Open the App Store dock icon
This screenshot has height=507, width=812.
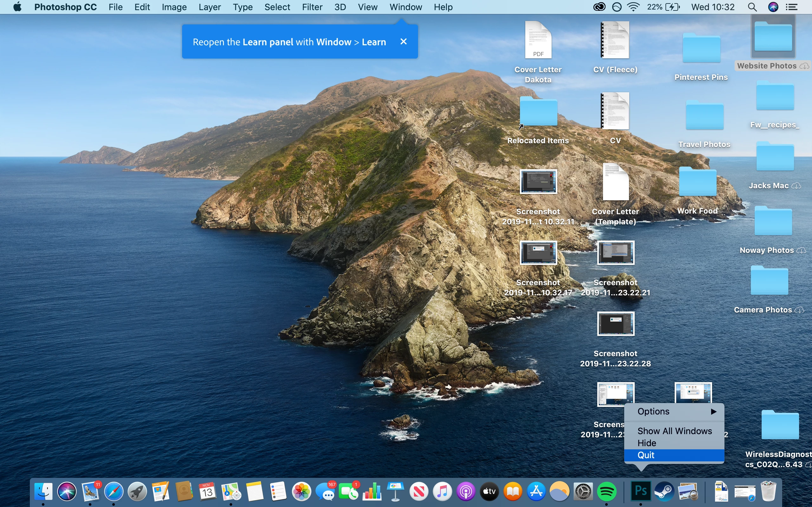click(536, 491)
